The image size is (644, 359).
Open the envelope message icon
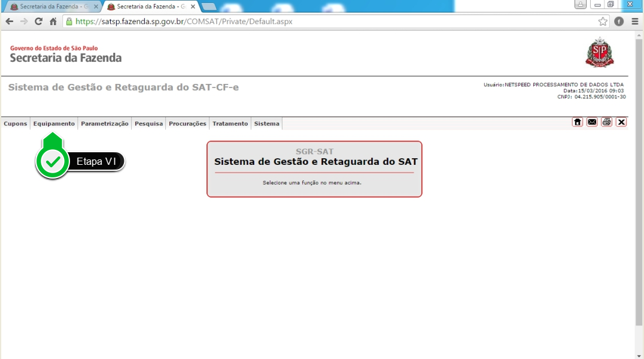592,122
